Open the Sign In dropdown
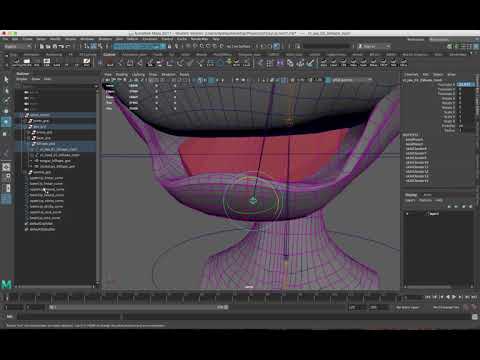This screenshot has width=480, height=360. 373,46
